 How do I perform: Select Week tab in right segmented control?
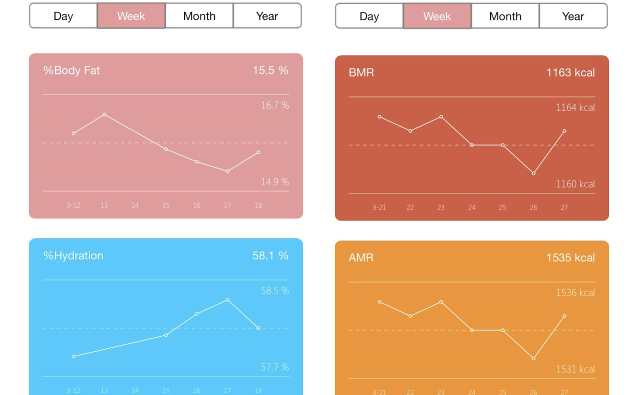pyautogui.click(x=437, y=16)
